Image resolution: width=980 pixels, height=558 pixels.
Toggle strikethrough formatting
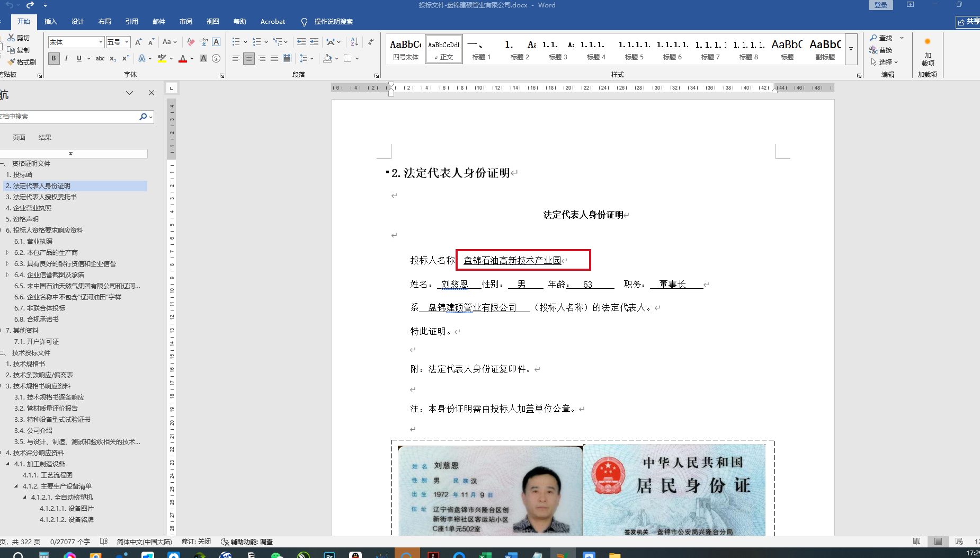(x=100, y=58)
